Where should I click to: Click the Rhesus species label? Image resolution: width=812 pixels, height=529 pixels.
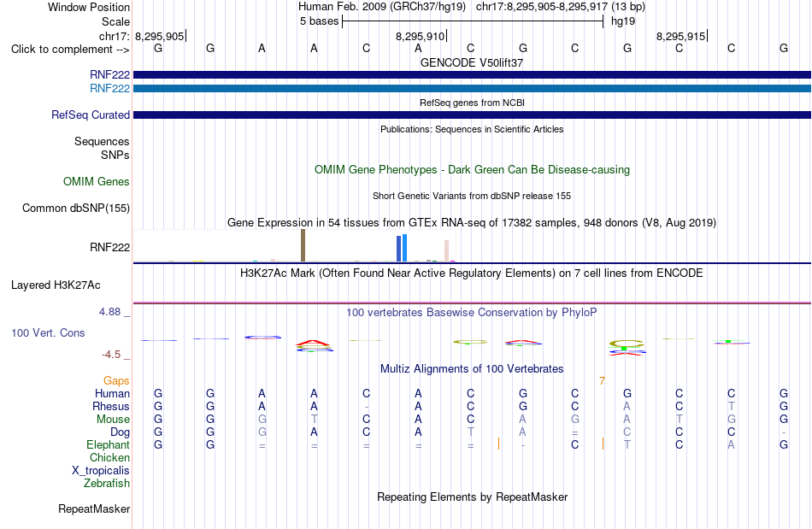[x=111, y=406]
